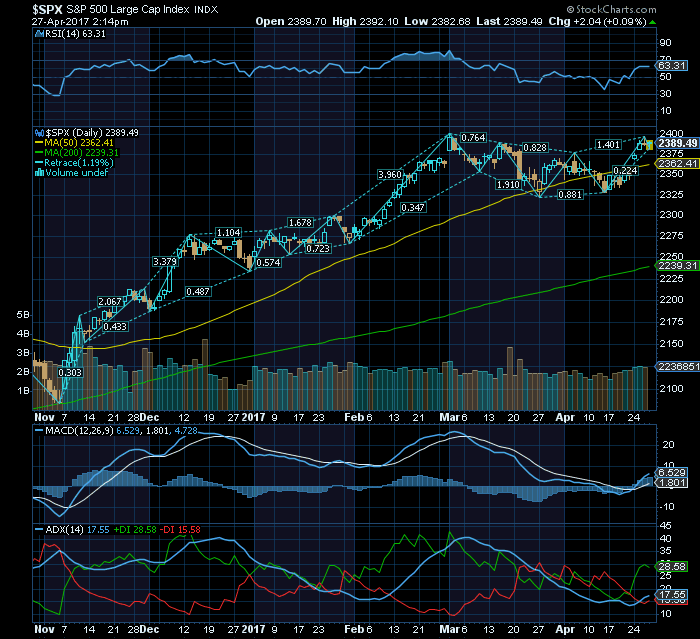700x639 pixels.
Task: Click the green line swatch before MA(200)
Action: click(x=39, y=153)
